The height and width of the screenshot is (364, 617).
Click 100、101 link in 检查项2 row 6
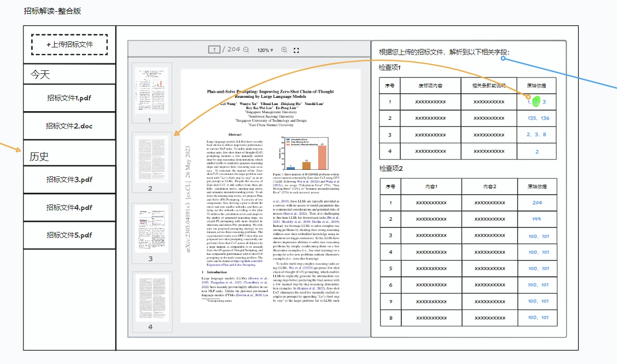538,284
